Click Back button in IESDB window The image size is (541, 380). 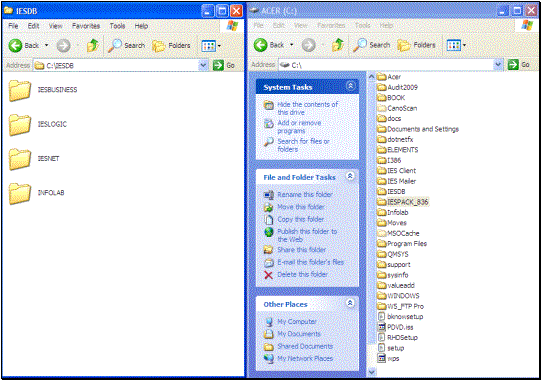(23, 46)
